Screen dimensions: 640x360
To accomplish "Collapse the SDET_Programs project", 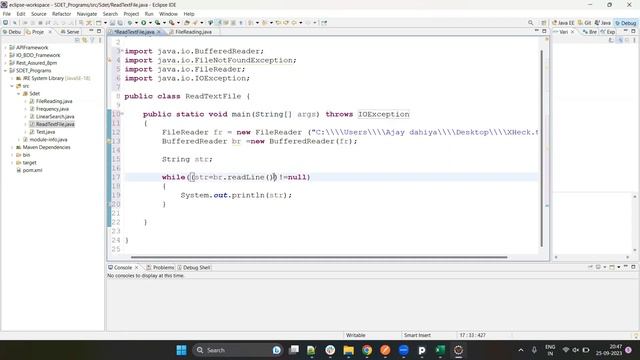I will point(5,71).
